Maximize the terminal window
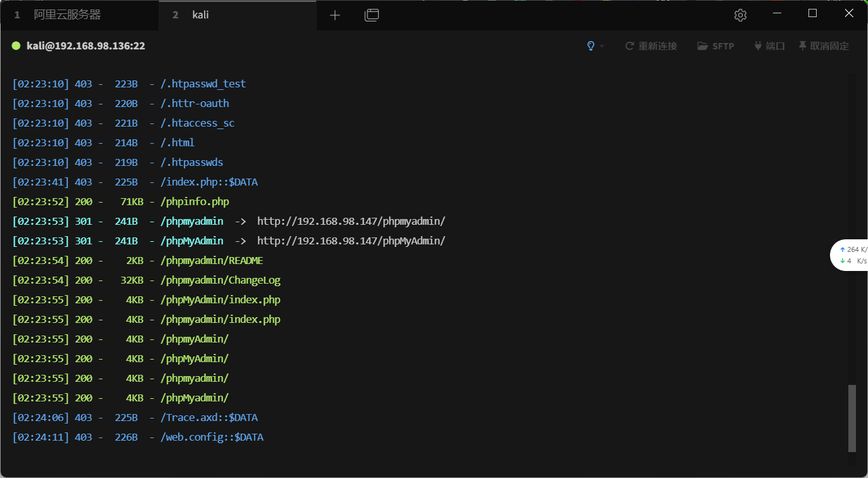Image resolution: width=868 pixels, height=478 pixels. click(813, 13)
